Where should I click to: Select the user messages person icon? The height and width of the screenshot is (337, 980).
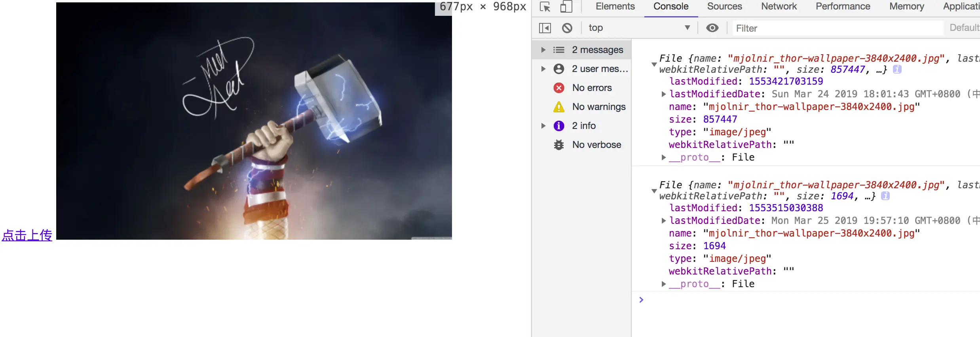[x=559, y=69]
